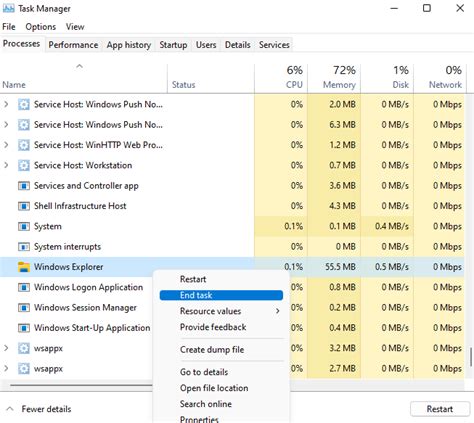Click the System process icon

24,226
